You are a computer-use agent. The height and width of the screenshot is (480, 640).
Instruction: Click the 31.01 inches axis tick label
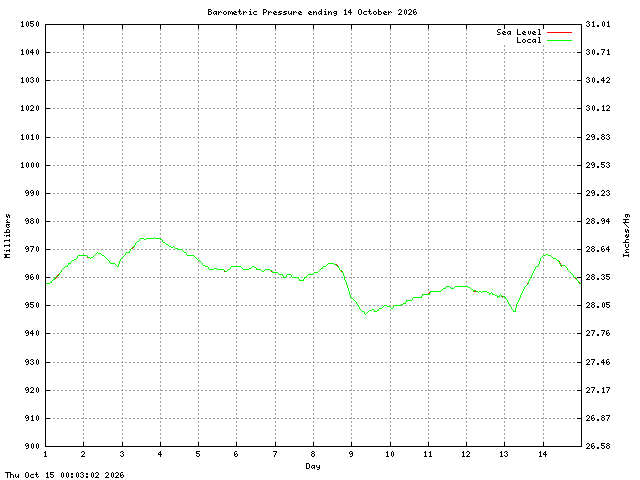pos(598,24)
